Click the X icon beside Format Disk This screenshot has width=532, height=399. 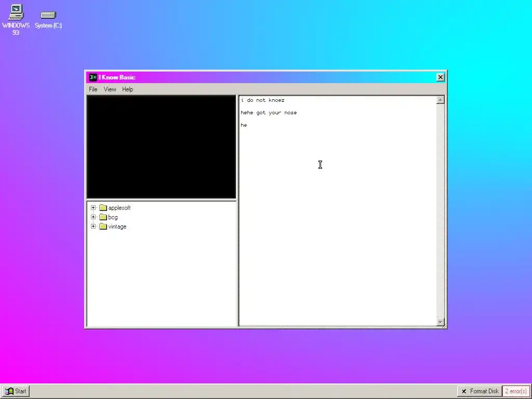(464, 391)
